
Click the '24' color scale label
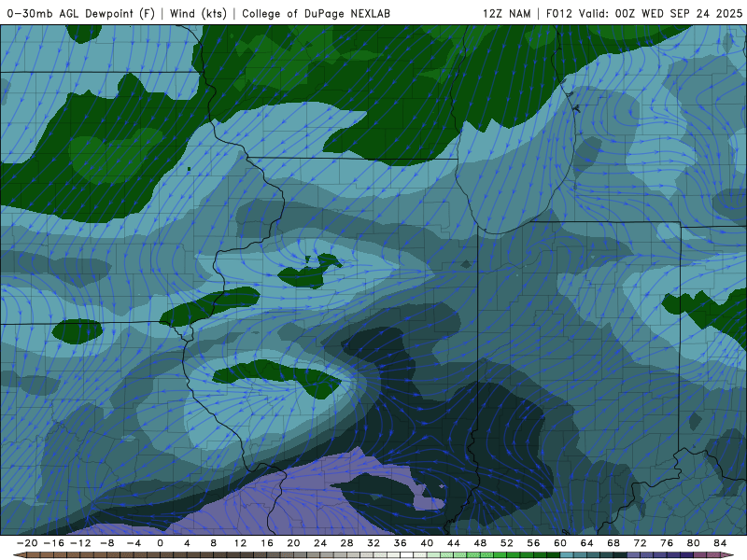point(320,543)
